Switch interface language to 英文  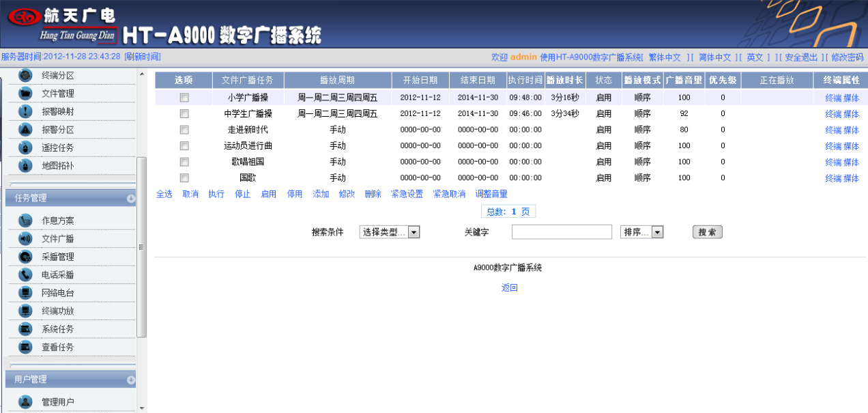754,57
